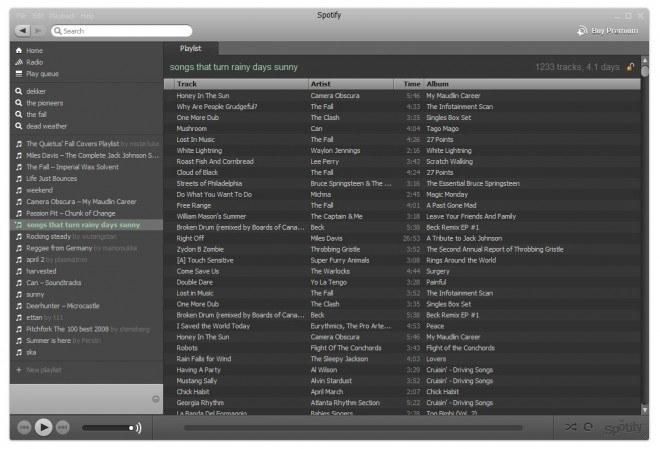Select track 'Robots'
Viewport: 660px width, 449px height.
[x=187, y=348]
